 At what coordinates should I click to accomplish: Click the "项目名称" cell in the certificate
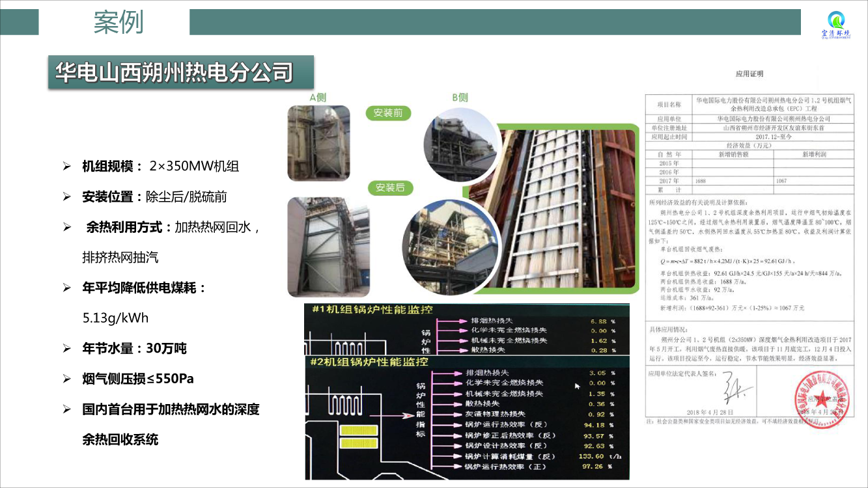pyautogui.click(x=669, y=105)
